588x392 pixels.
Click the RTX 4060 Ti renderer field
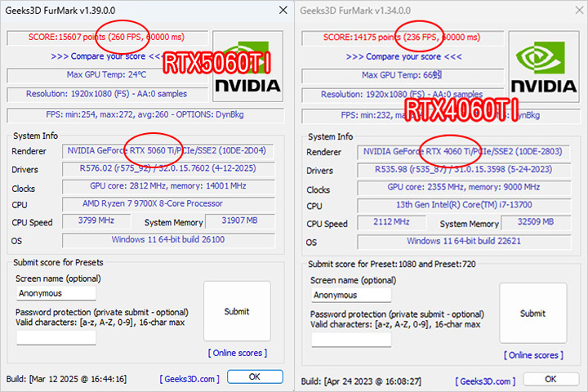(x=464, y=152)
